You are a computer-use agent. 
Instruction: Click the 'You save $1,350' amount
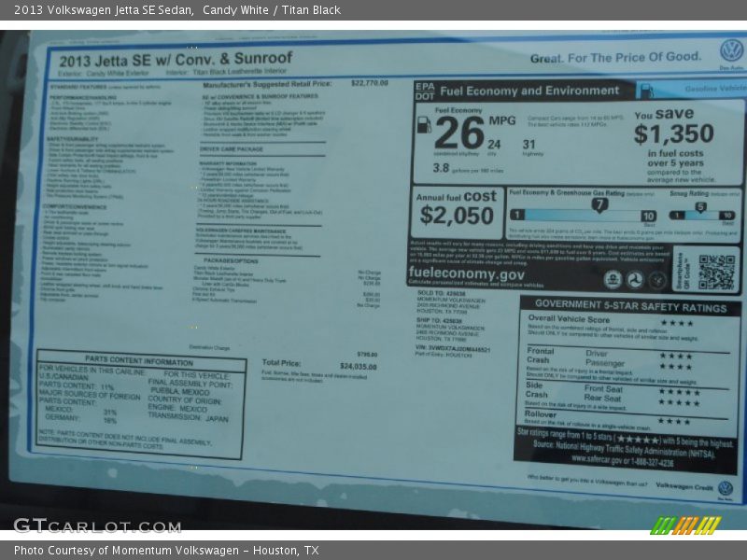tap(673, 133)
